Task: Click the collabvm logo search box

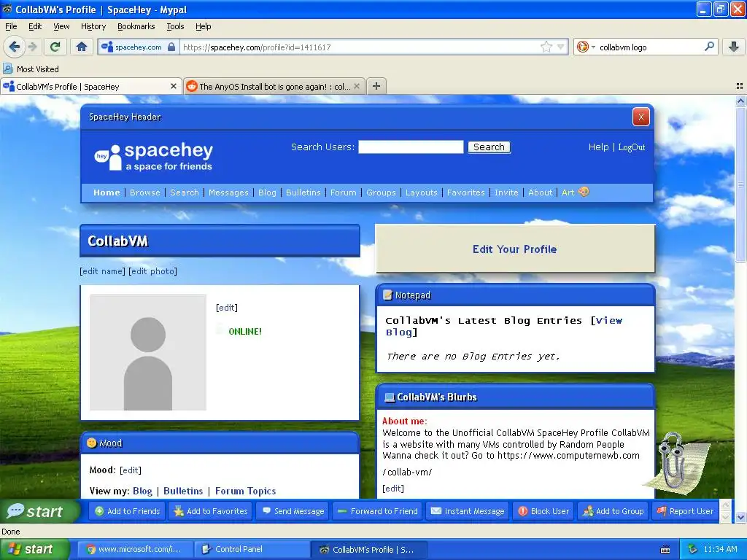Action: pyautogui.click(x=649, y=47)
